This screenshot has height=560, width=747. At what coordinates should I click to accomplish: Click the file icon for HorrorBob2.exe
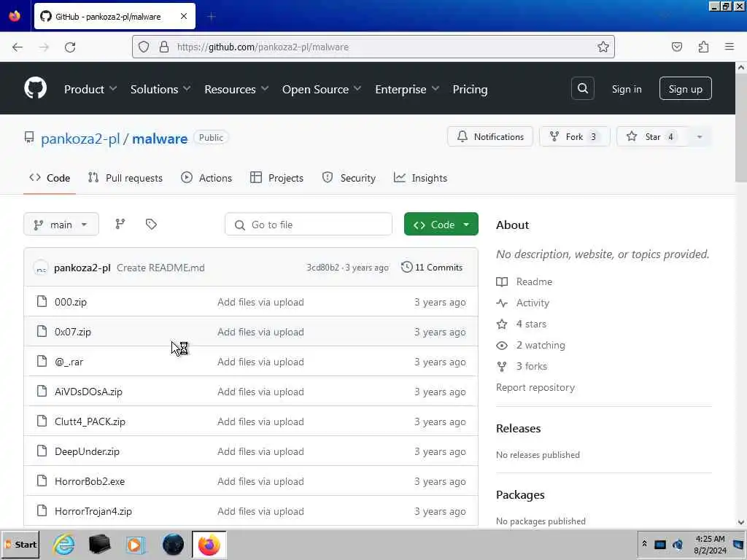(42, 481)
